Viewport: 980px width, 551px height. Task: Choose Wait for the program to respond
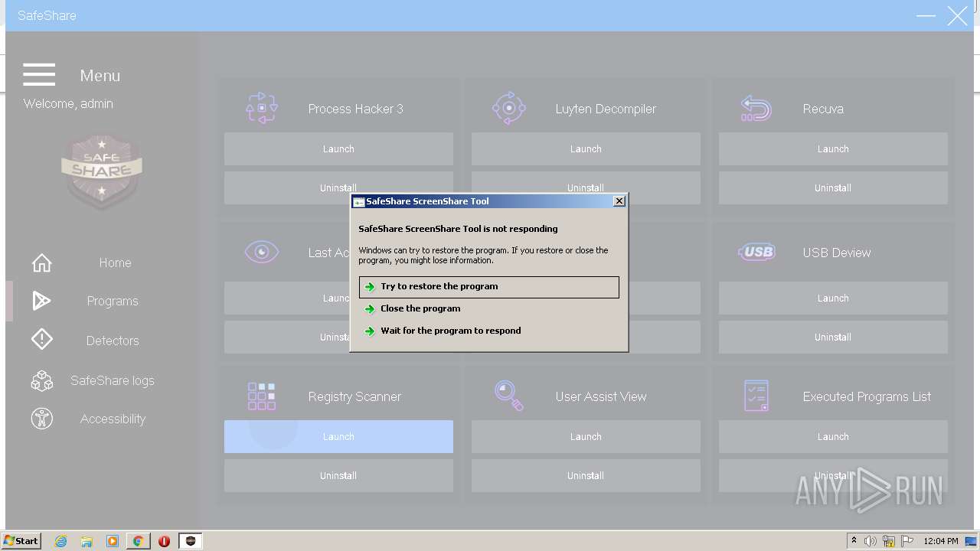click(488, 331)
